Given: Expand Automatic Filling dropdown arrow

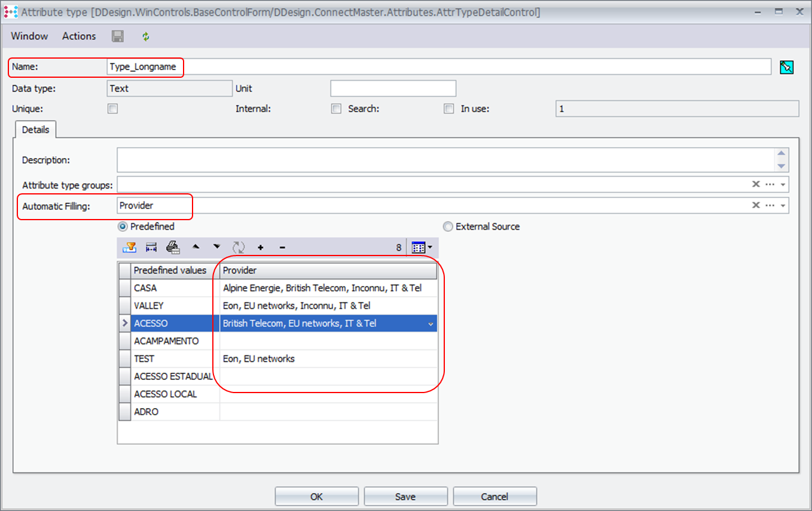Looking at the screenshot, I should pos(783,206).
